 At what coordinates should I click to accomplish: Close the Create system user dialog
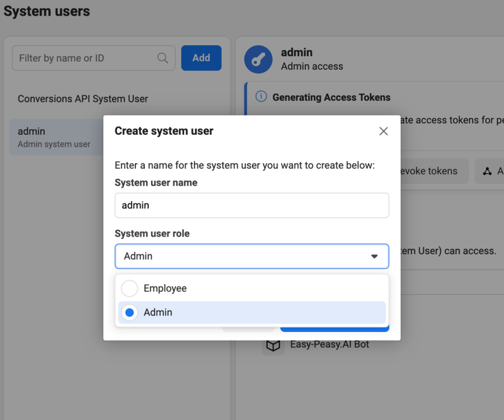pos(384,131)
